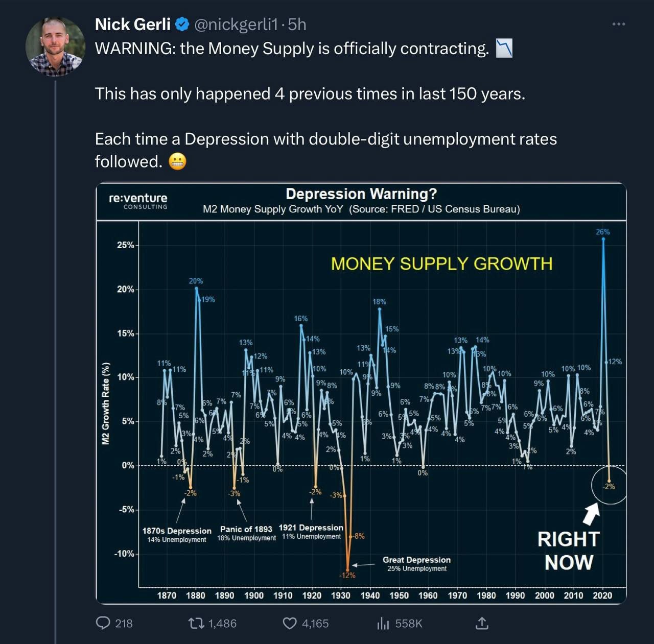Open the Nick Gerli display name
The height and width of the screenshot is (644, 654).
pos(133,24)
